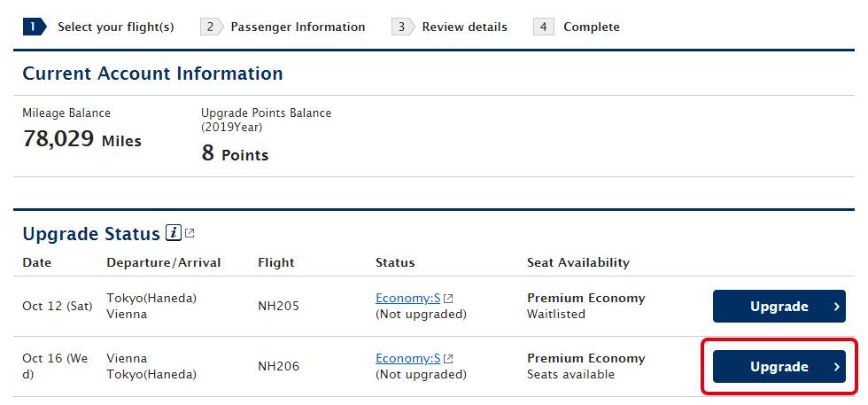Upgrade the Oct 16 Vienna to Tokyo flight
This screenshot has width=868, height=405.
pyautogui.click(x=779, y=367)
